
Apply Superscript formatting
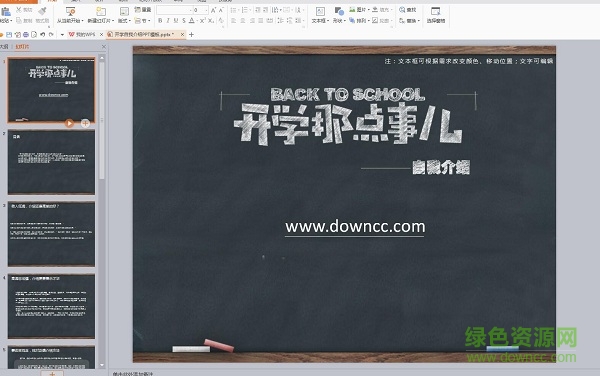tap(202, 21)
